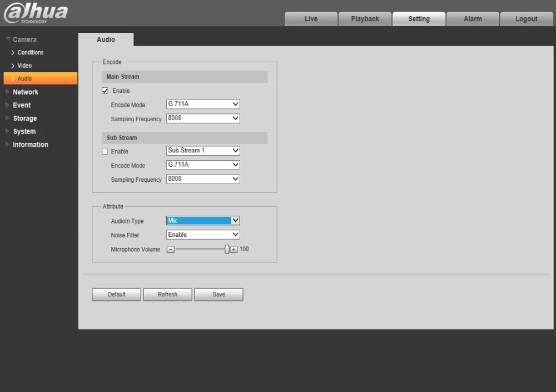Open Main Stream Encode Mode dropdown
Viewport: 556px width, 392px height.
[203, 104]
